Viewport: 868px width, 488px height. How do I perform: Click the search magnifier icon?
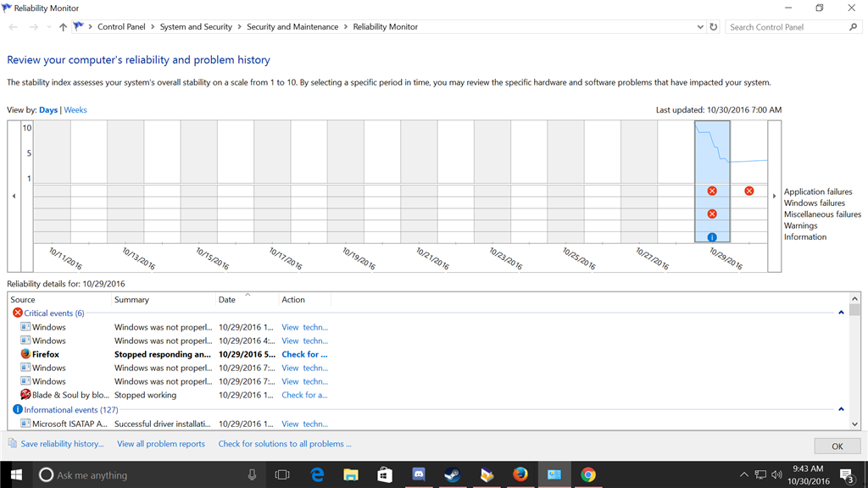click(x=853, y=26)
